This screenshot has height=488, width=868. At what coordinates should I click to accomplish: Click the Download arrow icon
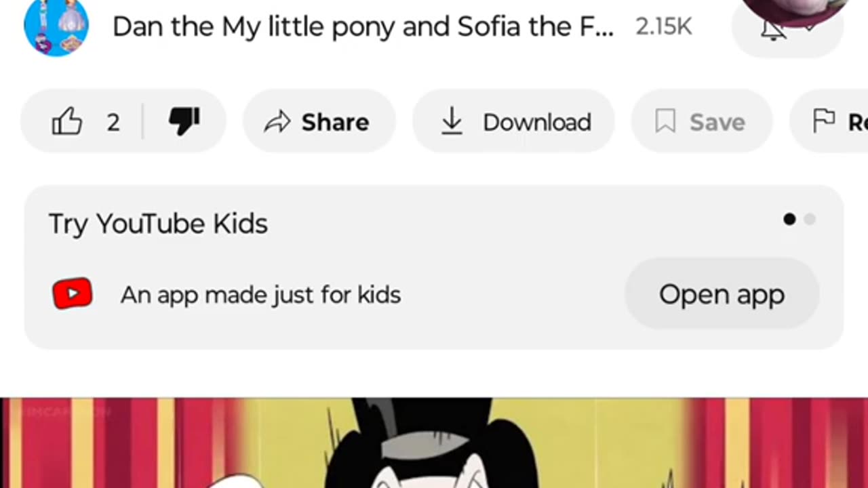pyautogui.click(x=452, y=122)
